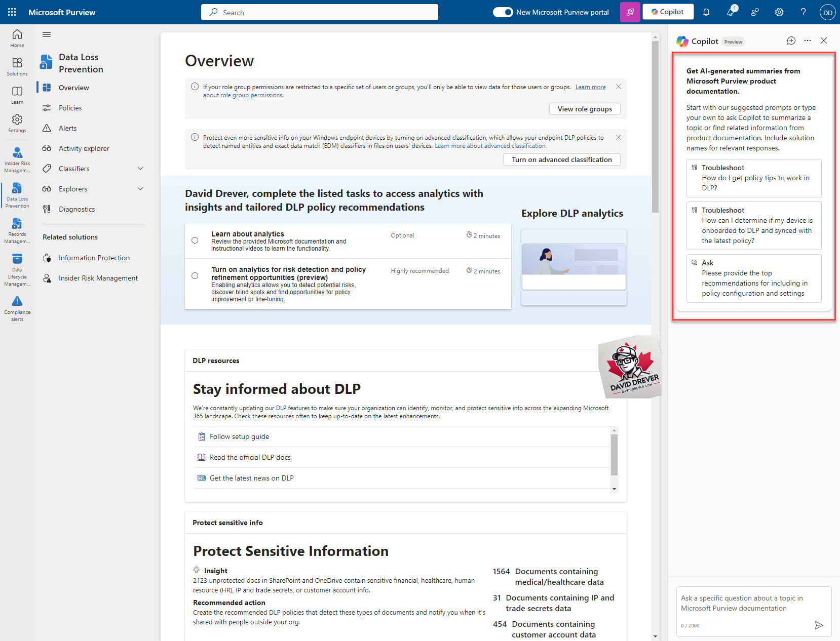Select Turn on analytics radio button
This screenshot has height=641, width=840.
(x=195, y=276)
